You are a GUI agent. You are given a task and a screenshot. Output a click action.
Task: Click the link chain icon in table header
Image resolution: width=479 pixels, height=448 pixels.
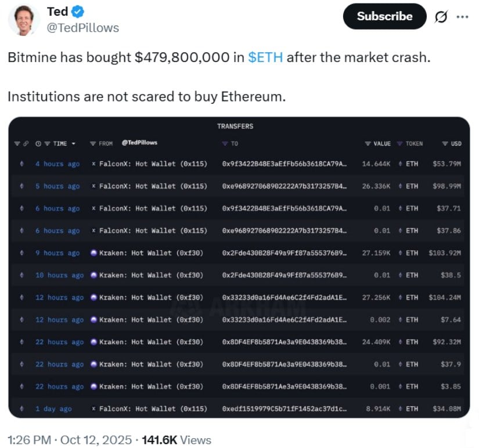26,143
